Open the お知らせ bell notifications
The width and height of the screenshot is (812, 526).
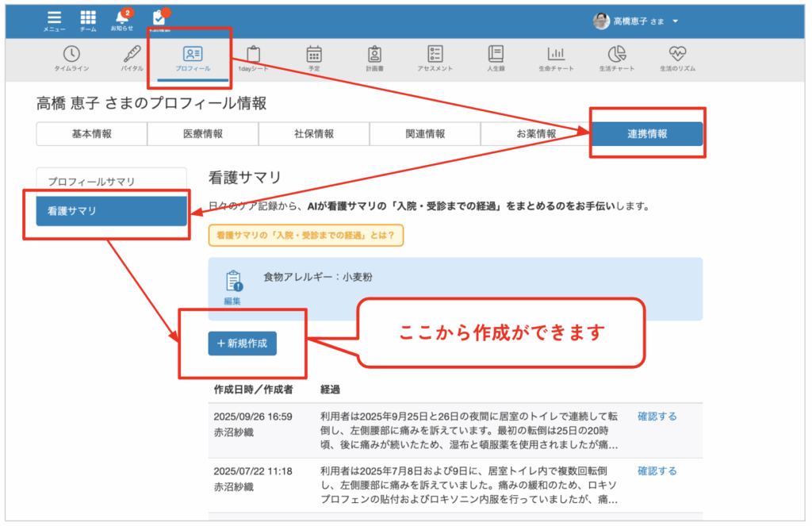121,19
